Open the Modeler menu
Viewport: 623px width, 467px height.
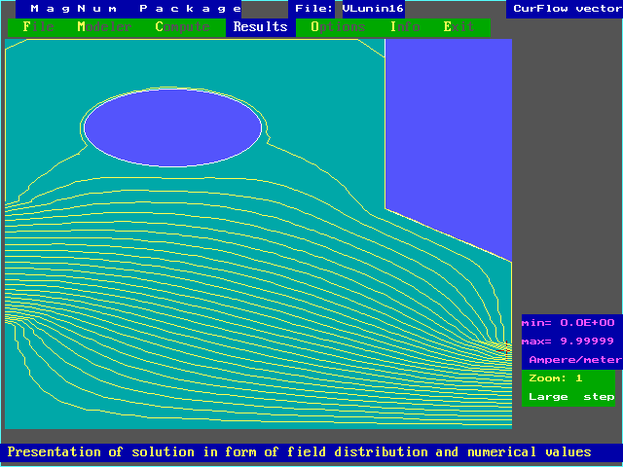(x=104, y=27)
